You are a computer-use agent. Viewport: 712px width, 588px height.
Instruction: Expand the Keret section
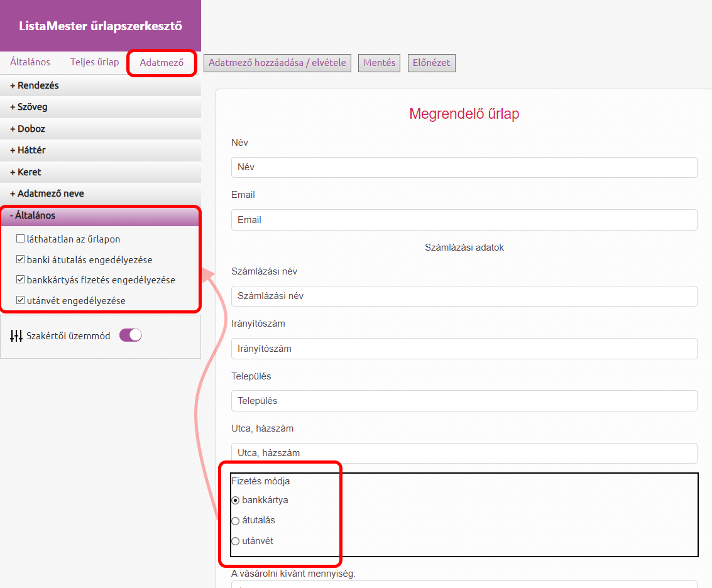[101, 172]
